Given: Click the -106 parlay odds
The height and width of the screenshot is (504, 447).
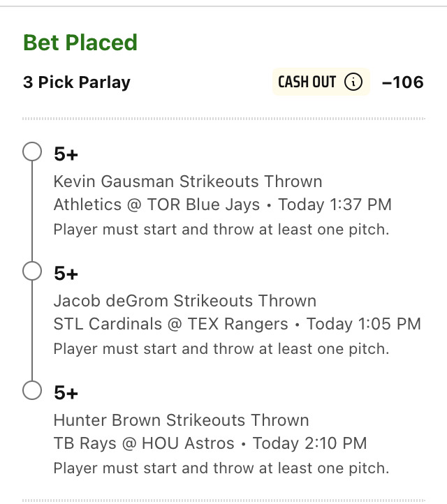Looking at the screenshot, I should click(402, 82).
